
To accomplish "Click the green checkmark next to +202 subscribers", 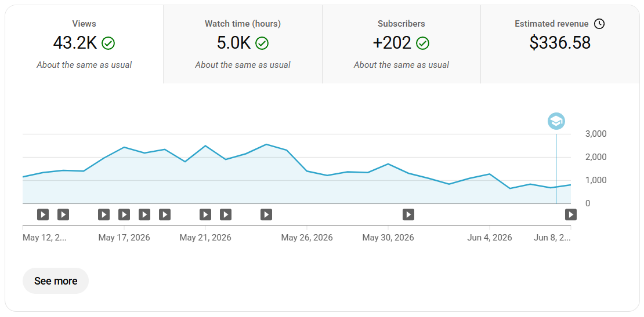I will [x=422, y=43].
